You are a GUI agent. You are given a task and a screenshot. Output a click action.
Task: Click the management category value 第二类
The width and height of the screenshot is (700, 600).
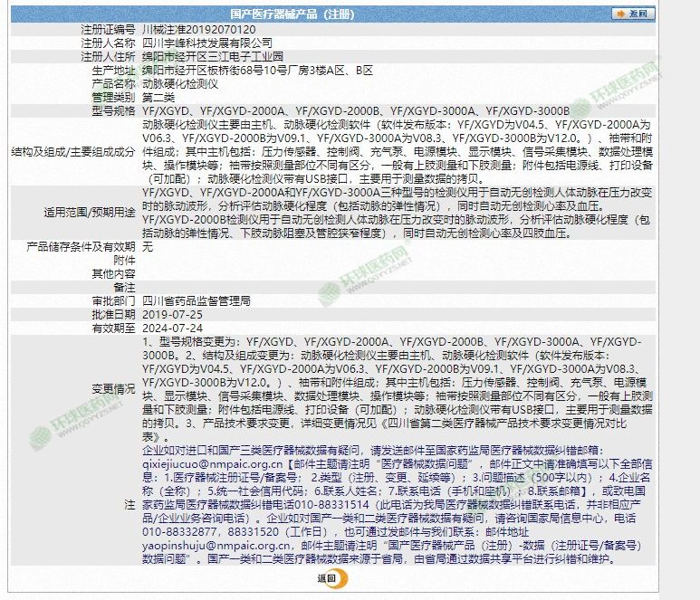click(x=158, y=96)
